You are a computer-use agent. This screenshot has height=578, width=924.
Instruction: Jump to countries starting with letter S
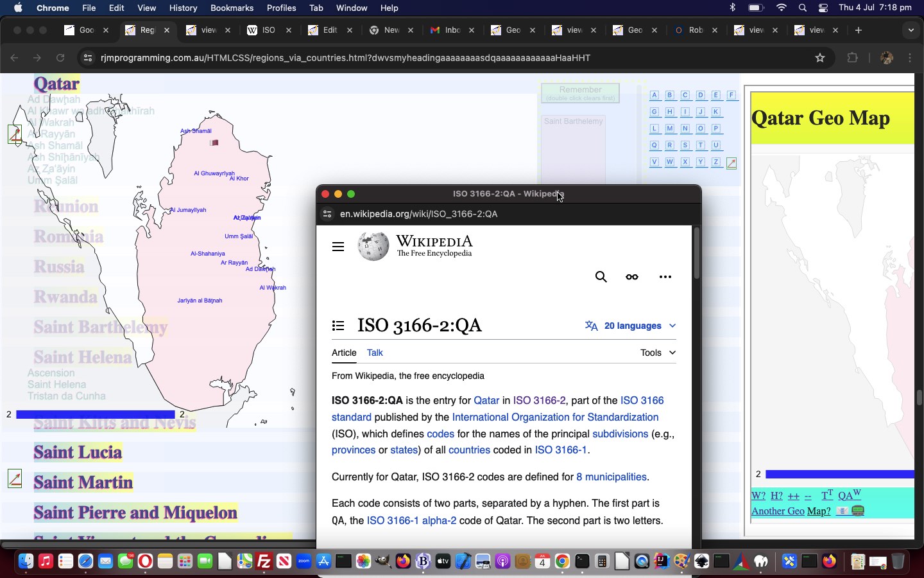coord(685,145)
